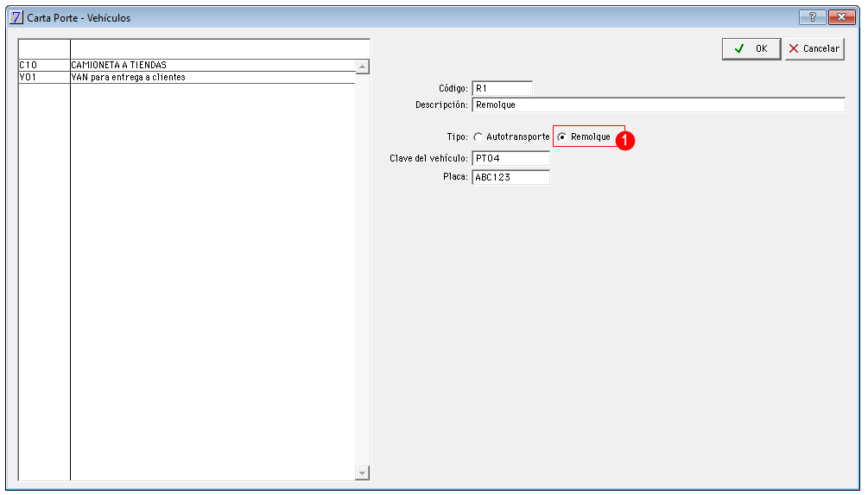Click the list scroll up arrow
Viewport: 868px width, 495px height.
point(362,67)
